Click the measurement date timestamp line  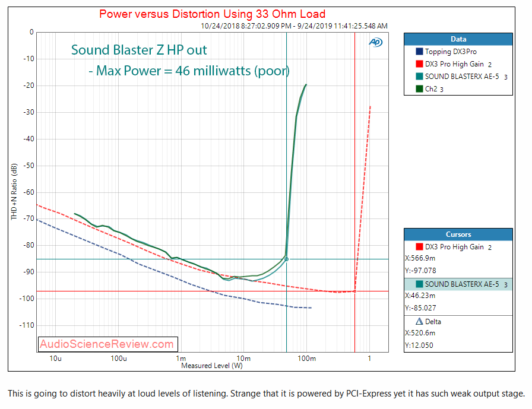click(x=294, y=26)
